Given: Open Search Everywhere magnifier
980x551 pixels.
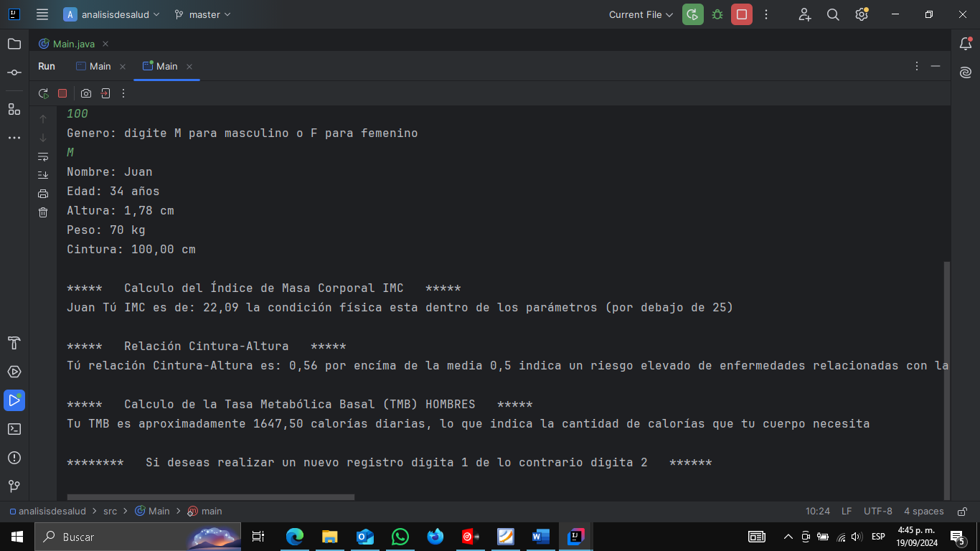Looking at the screenshot, I should pos(833,14).
